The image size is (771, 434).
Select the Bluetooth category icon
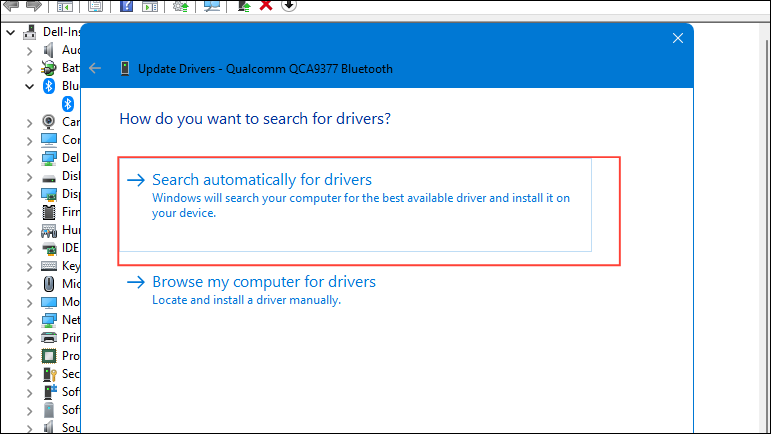(49, 86)
